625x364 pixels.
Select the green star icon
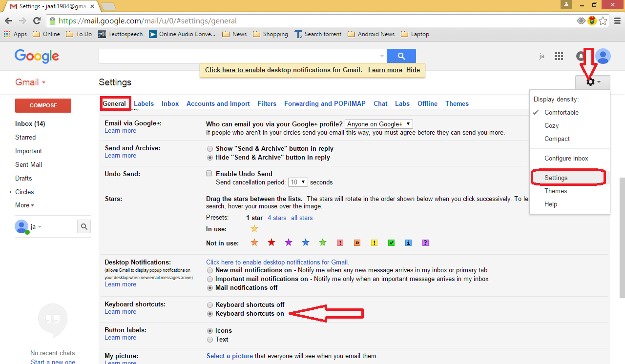(323, 243)
